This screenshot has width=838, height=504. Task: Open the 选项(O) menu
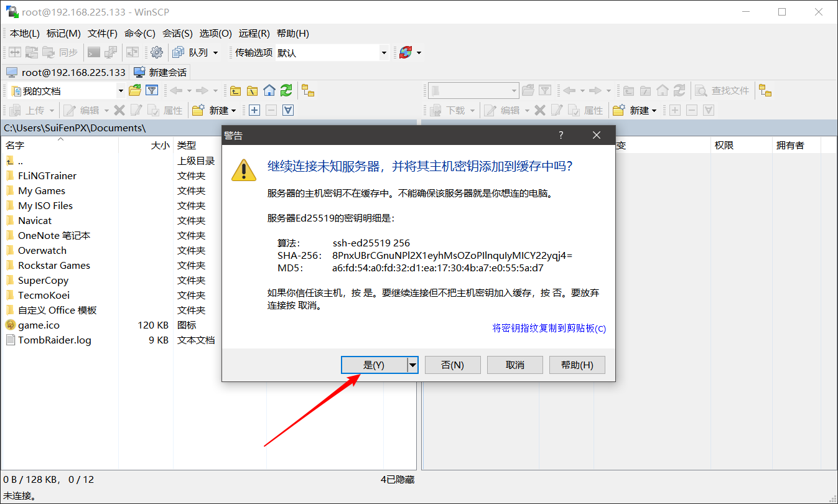tap(215, 34)
